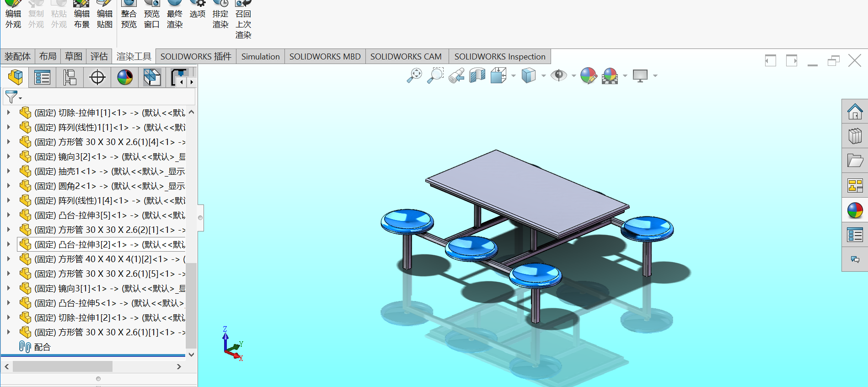Switch to FeatureManager design tree tab
This screenshot has width=868, height=387.
[15, 77]
